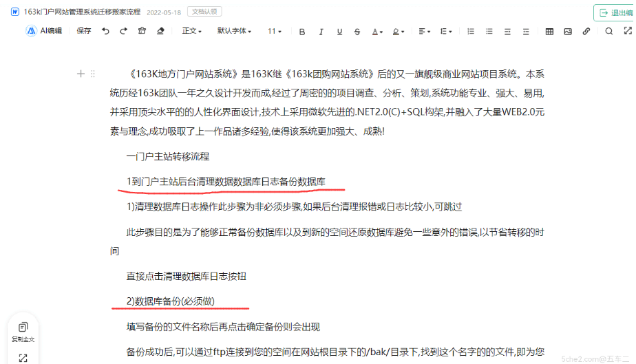Open the font color dropdown
Screen dimensions: 636x364
pos(377,32)
